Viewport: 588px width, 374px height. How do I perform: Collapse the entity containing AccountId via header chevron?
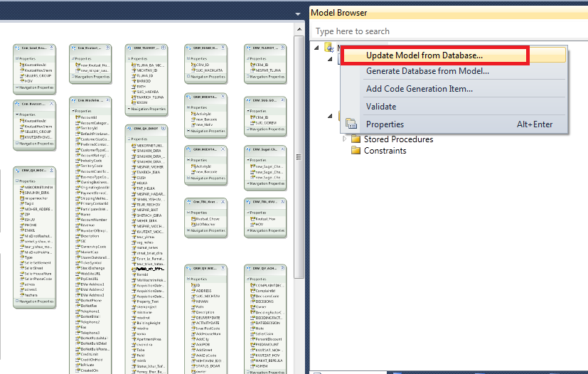click(107, 100)
